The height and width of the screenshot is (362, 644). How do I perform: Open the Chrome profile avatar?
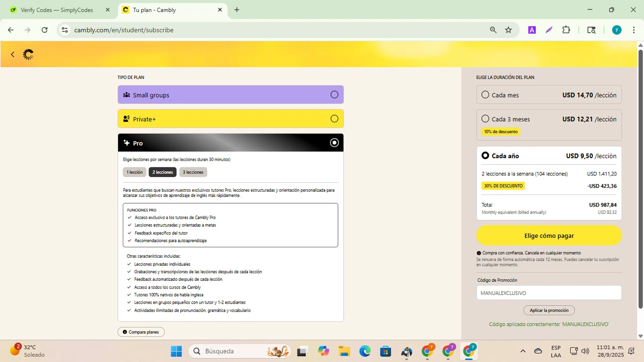[617, 30]
